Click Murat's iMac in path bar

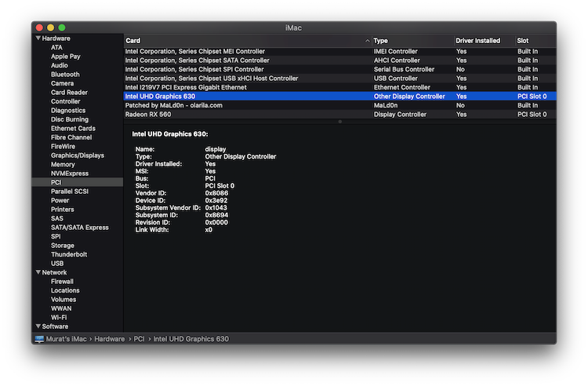[x=66, y=339]
